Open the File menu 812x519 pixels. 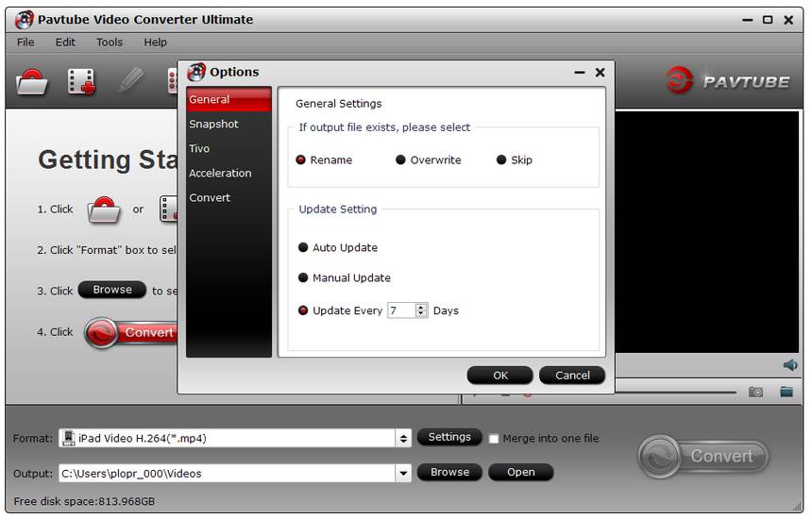tap(25, 42)
